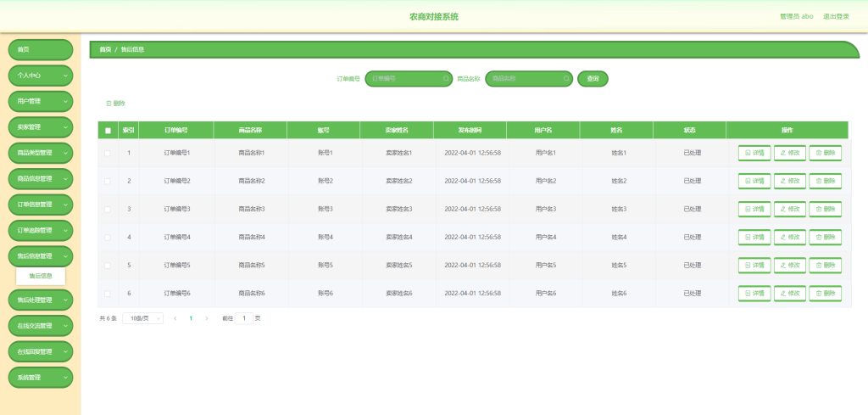Image resolution: width=868 pixels, height=415 pixels.
Task: Edit row 订单编号2 via 修改
Action: point(789,181)
